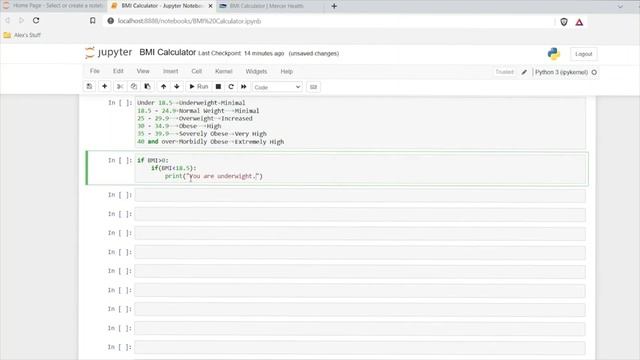Viewport: 640px width, 360px height.
Task: Open the Alex's Stuff bookmarks folder
Action: point(22,35)
